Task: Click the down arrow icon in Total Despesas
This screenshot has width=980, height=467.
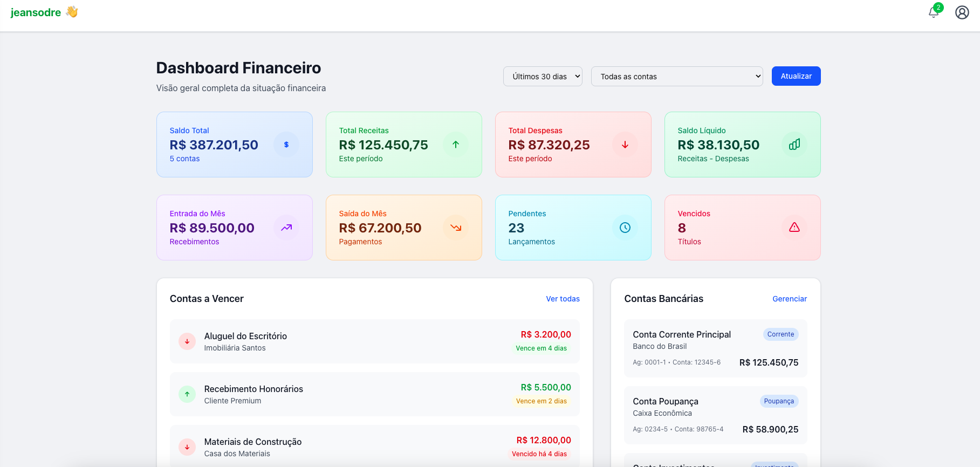Action: 625,145
